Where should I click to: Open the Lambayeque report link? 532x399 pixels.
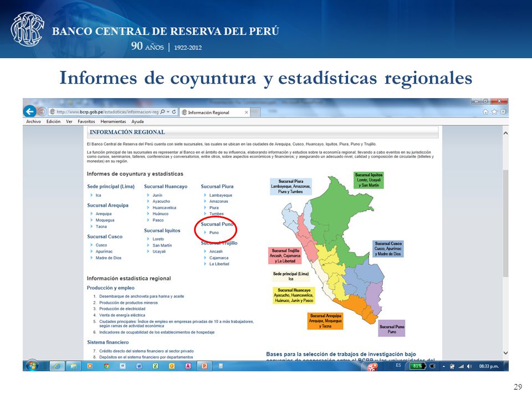coord(221,196)
